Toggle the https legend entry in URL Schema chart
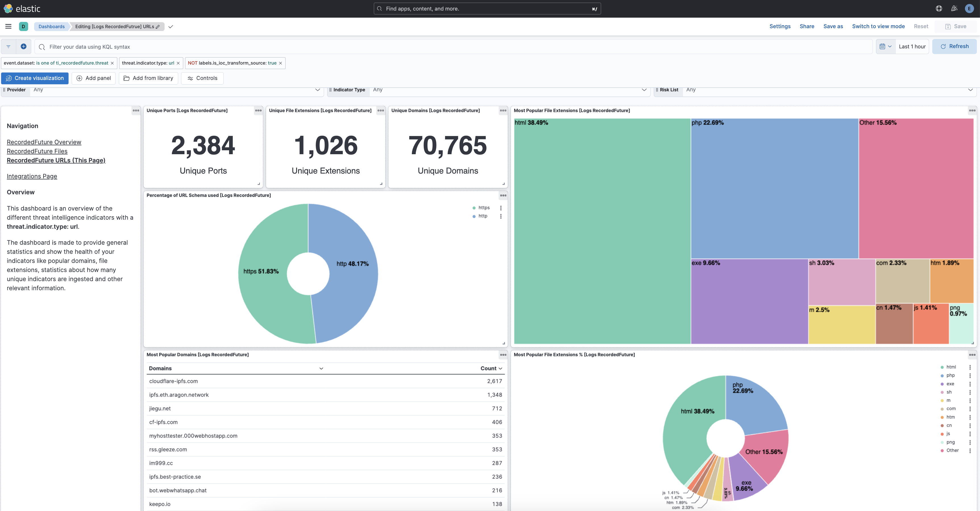The height and width of the screenshot is (511, 980). (x=484, y=207)
